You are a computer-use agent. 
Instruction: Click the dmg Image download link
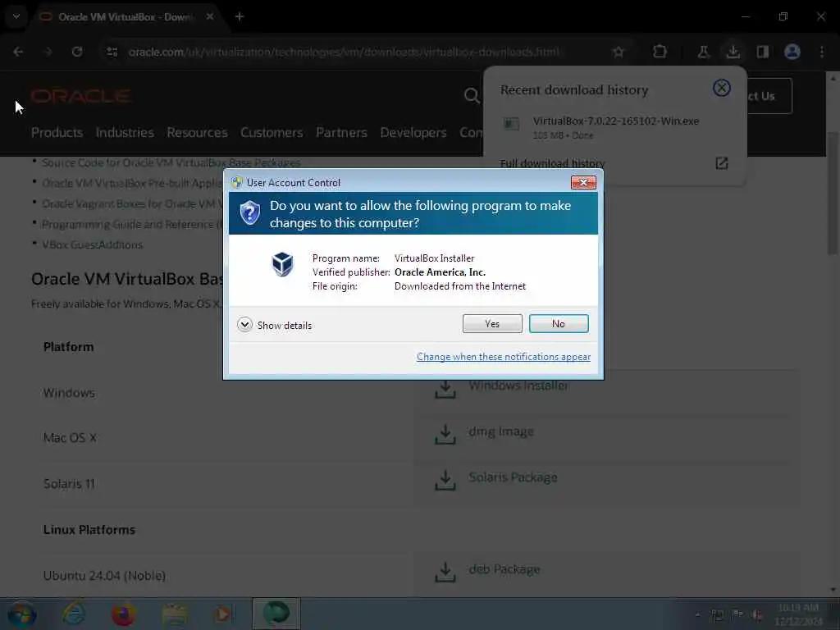(x=501, y=431)
